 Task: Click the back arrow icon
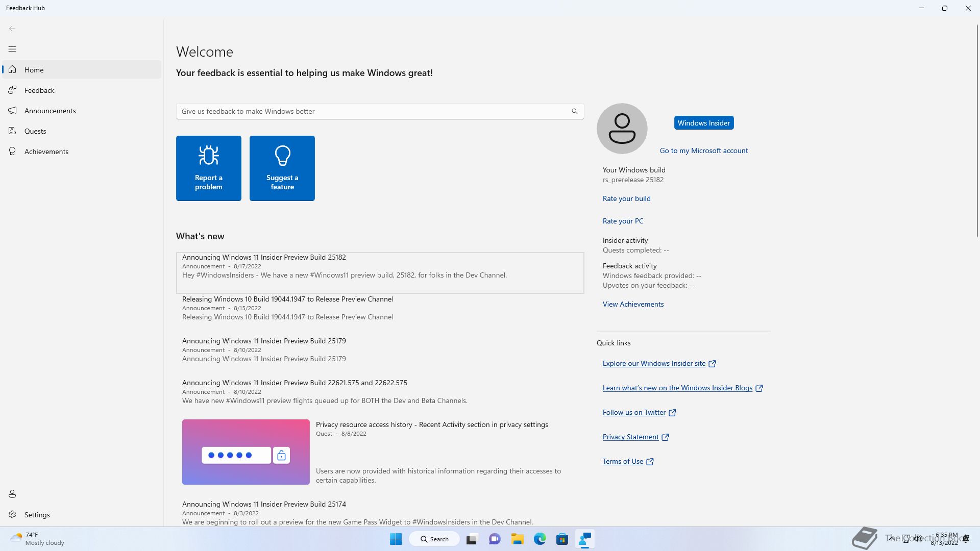(12, 29)
